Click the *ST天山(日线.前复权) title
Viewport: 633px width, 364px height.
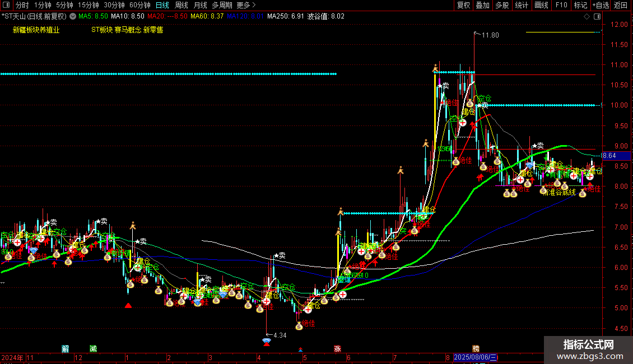(x=34, y=17)
